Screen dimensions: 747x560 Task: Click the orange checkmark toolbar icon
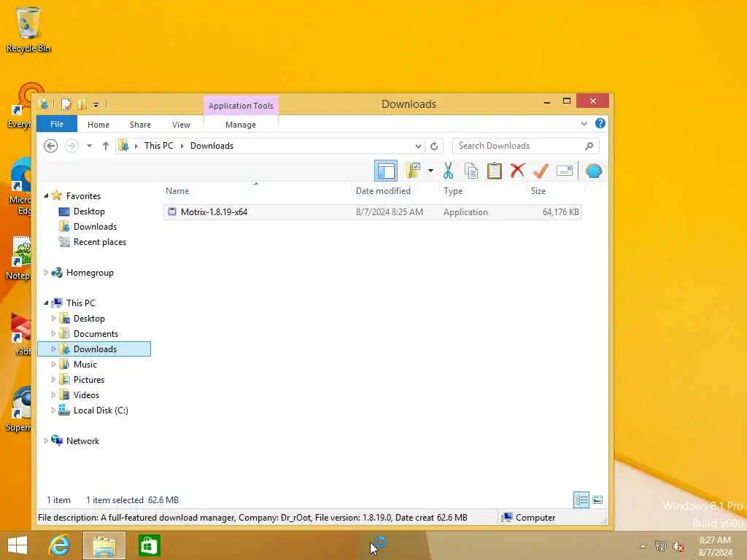[541, 171]
